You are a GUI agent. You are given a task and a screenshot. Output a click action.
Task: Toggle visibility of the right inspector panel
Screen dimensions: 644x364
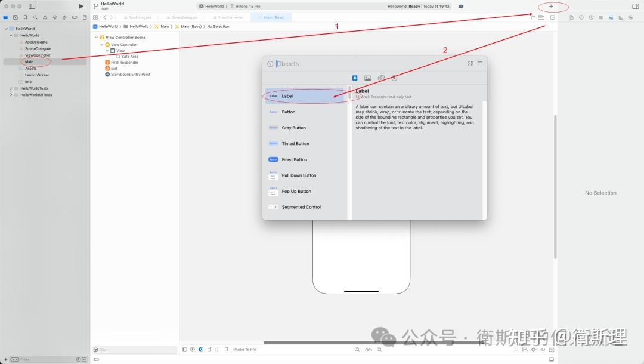coord(636,5)
